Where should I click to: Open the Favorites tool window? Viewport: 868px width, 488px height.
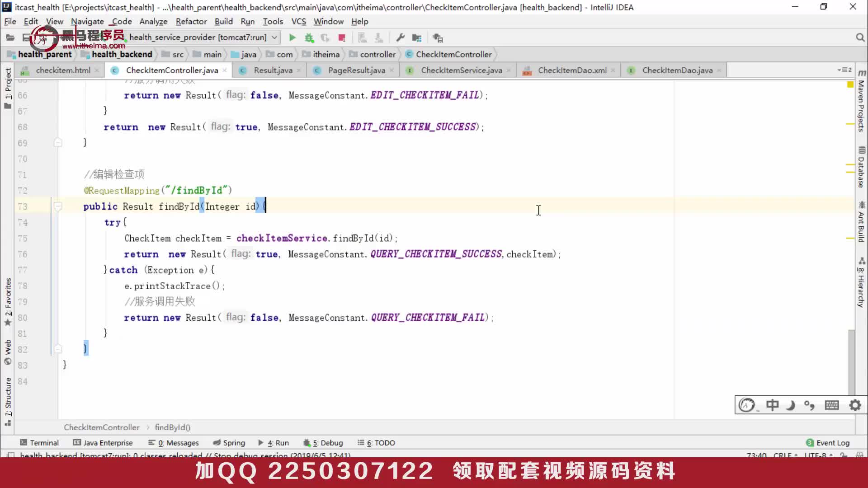tap(8, 302)
